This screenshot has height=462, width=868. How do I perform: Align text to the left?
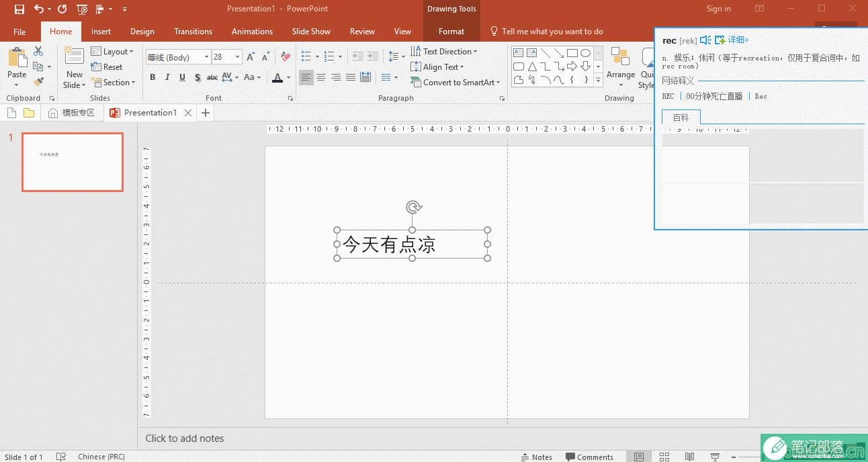tap(306, 78)
